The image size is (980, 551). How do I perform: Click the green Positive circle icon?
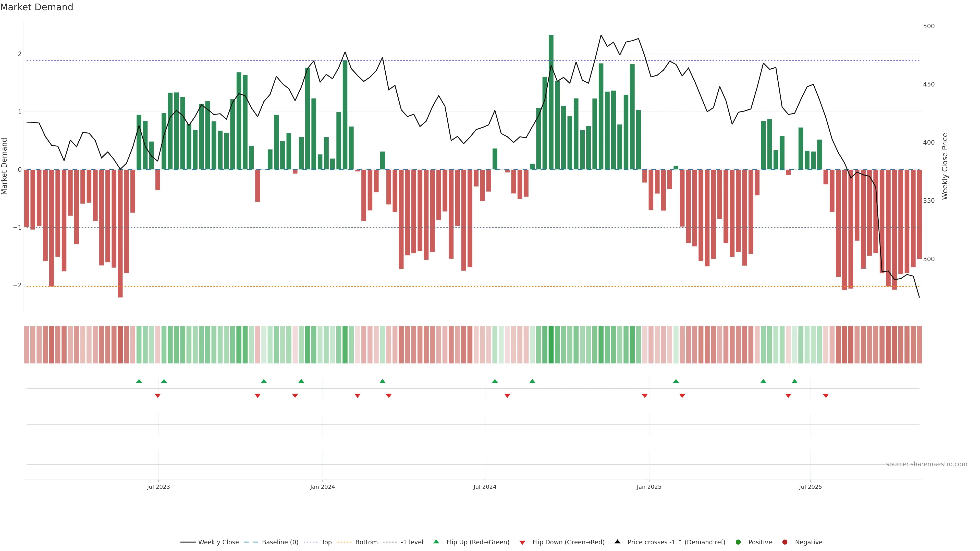tap(738, 542)
